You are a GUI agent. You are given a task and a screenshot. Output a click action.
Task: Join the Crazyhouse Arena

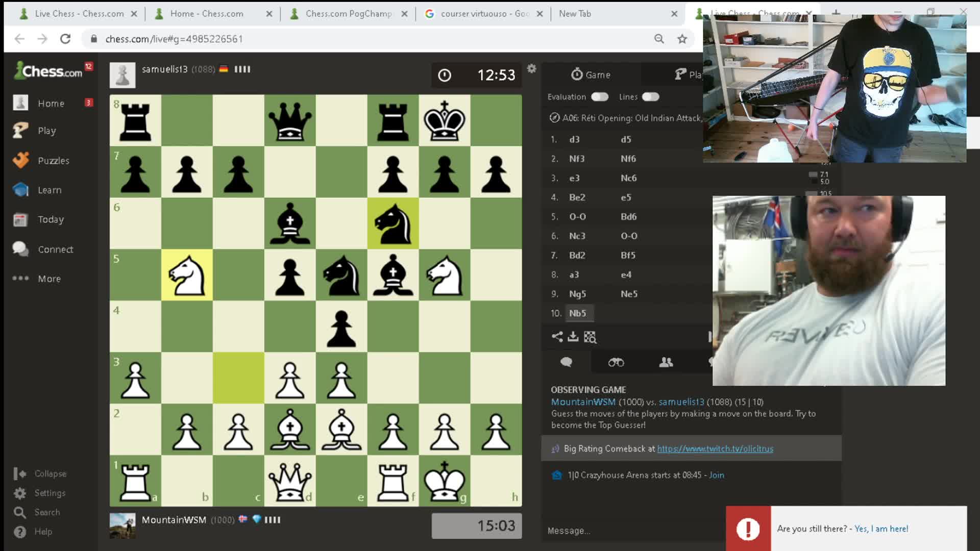[716, 475]
